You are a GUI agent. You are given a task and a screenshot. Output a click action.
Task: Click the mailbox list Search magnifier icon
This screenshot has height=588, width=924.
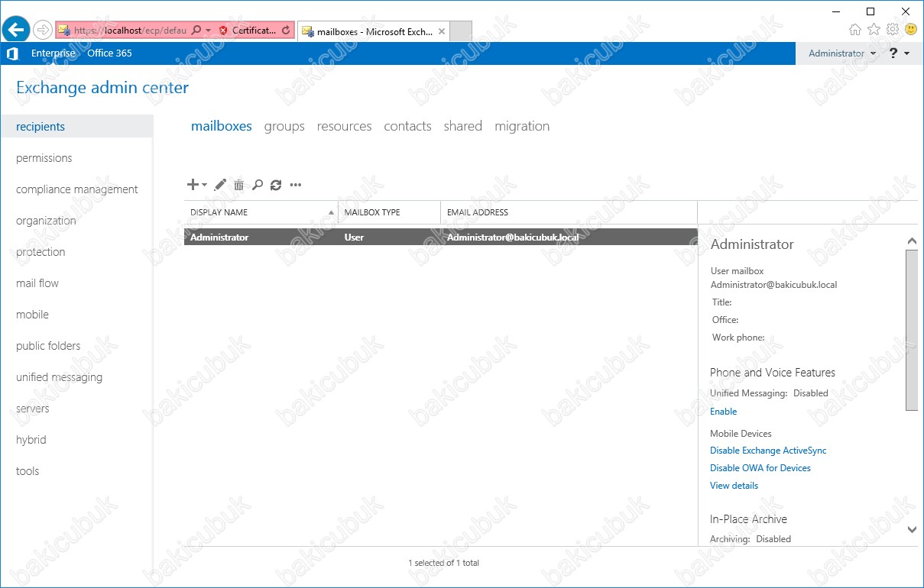(258, 185)
